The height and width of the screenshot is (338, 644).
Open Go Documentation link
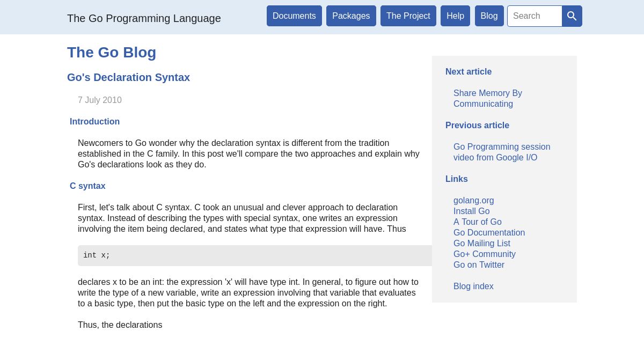click(489, 233)
